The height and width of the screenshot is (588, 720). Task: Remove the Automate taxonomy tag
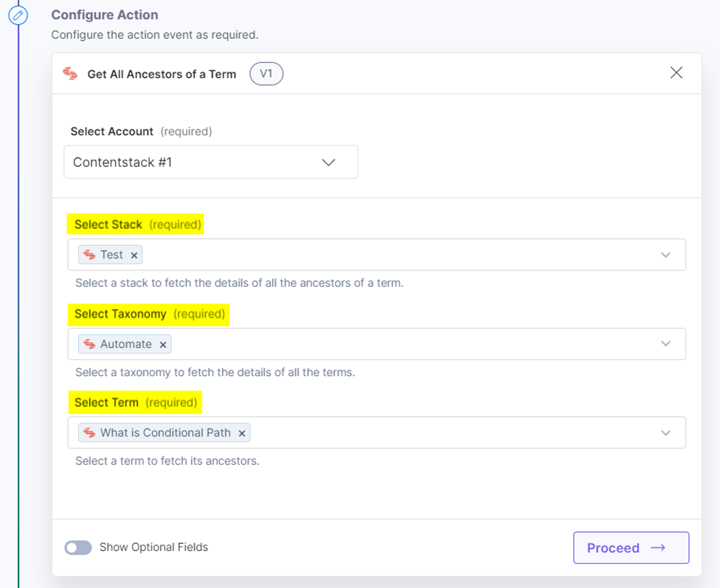(x=163, y=345)
